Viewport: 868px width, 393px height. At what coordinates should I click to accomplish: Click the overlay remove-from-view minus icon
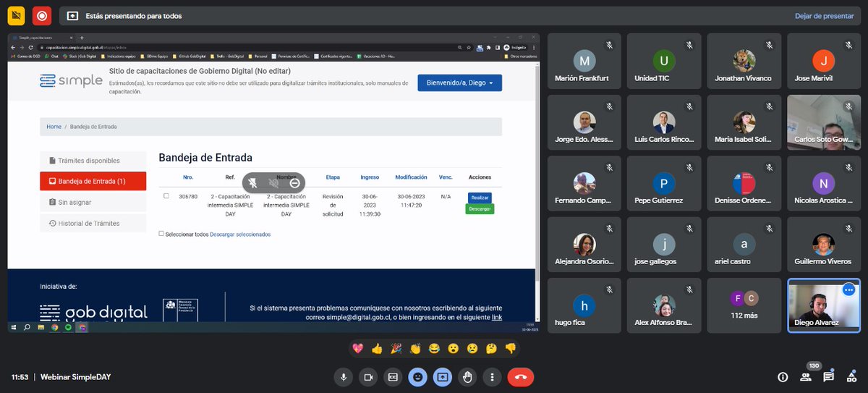pos(294,183)
